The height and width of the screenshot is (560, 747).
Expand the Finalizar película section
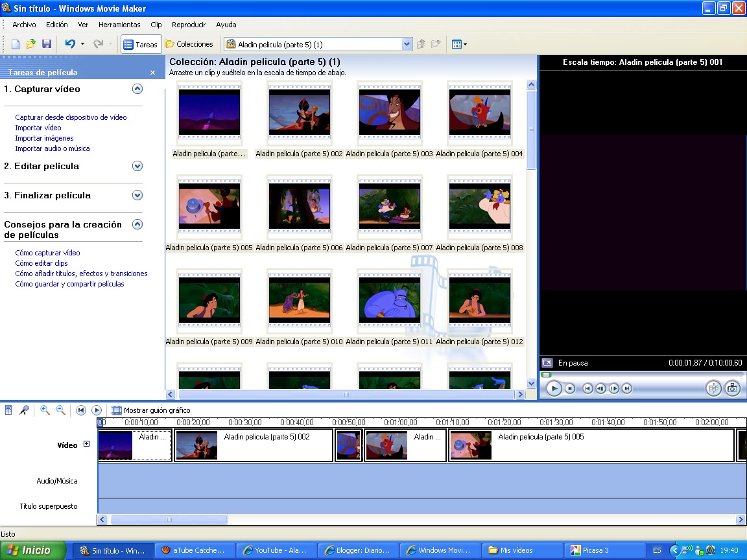pos(137,195)
